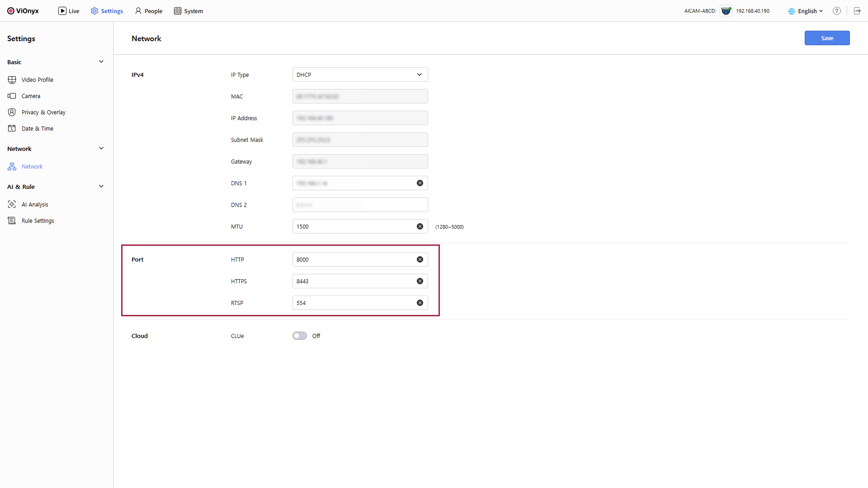The height and width of the screenshot is (488, 868).
Task: Collapse the AI & Rule section
Action: click(x=101, y=187)
